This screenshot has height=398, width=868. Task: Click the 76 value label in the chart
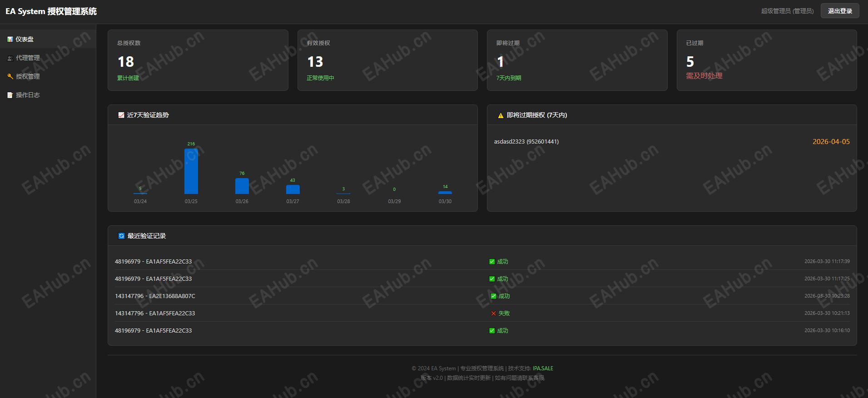tap(242, 174)
